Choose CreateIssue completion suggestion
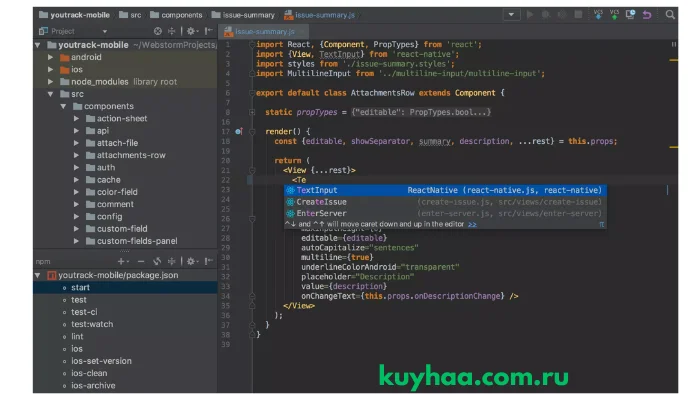 [445, 202]
